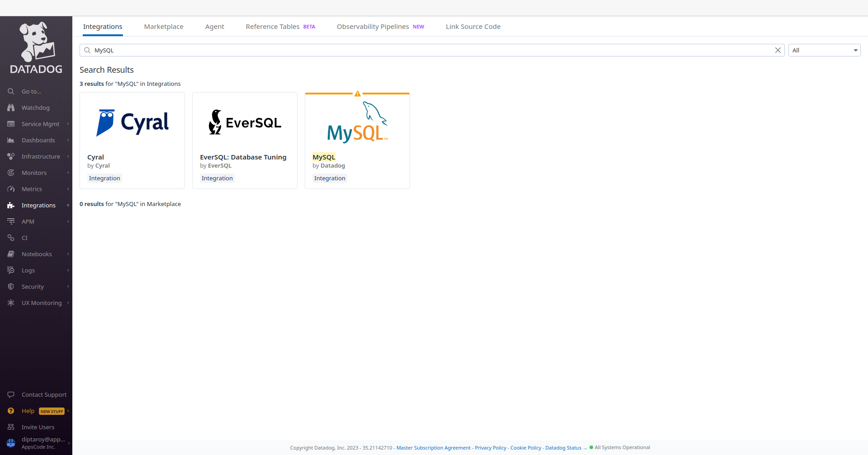This screenshot has height=455, width=868.
Task: Clear the MySQL search query
Action: (778, 50)
